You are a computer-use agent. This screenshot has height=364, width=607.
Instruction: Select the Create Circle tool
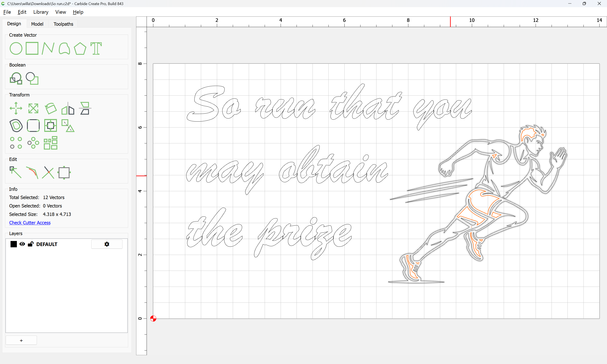click(x=16, y=48)
